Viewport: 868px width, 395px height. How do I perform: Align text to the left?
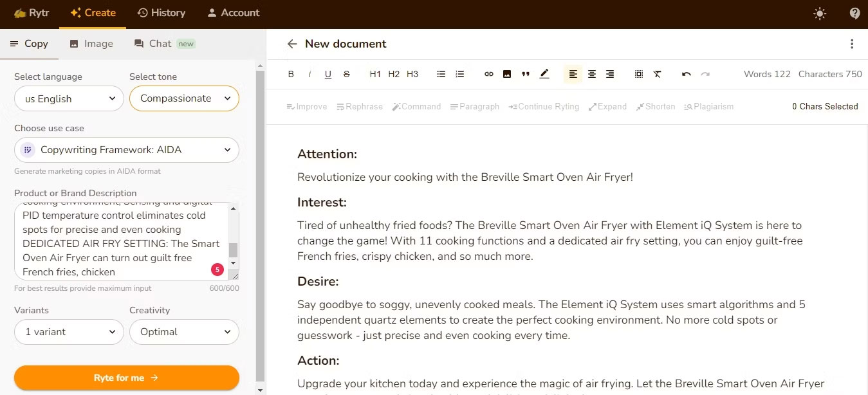(x=573, y=74)
